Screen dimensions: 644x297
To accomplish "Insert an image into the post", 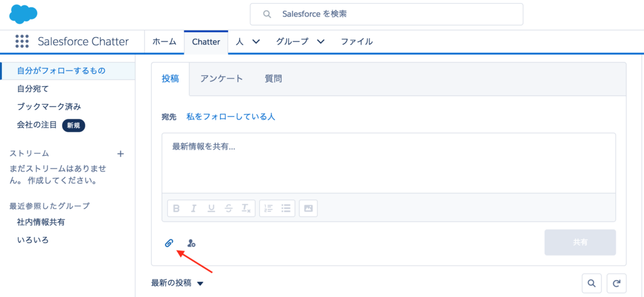I will point(308,208).
